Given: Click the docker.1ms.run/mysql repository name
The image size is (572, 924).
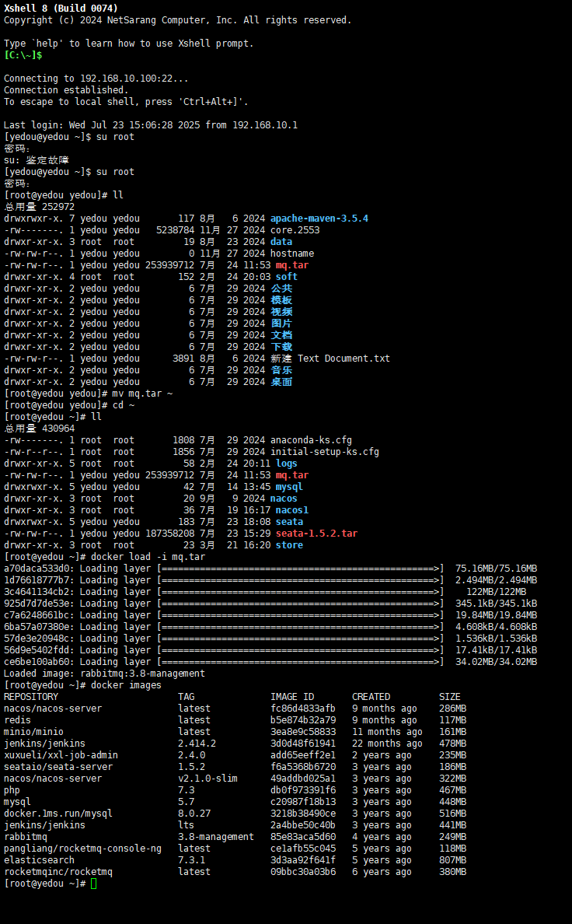Looking at the screenshot, I should (58, 814).
